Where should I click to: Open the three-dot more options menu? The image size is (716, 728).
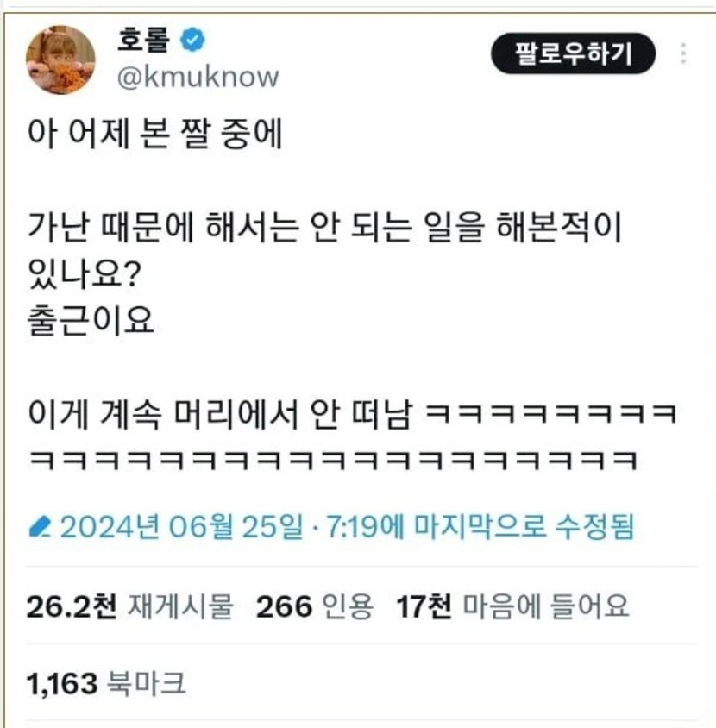pyautogui.click(x=683, y=53)
